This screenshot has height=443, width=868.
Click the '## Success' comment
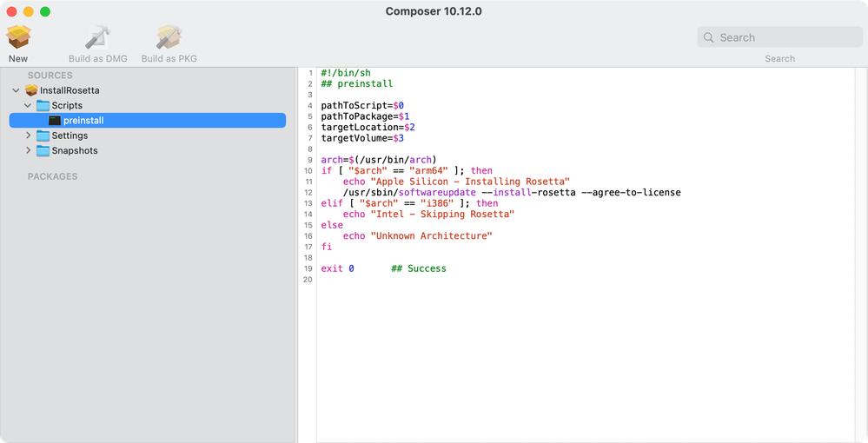point(419,268)
